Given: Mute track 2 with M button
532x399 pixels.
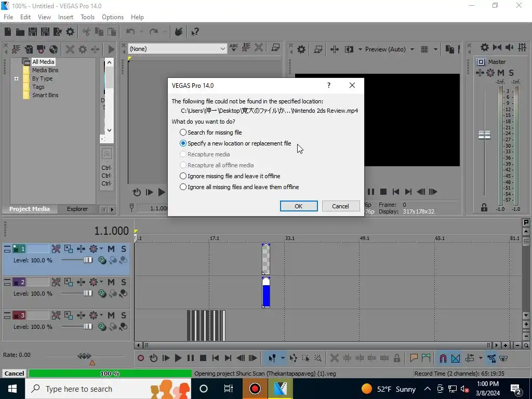Looking at the screenshot, I should coord(111,282).
